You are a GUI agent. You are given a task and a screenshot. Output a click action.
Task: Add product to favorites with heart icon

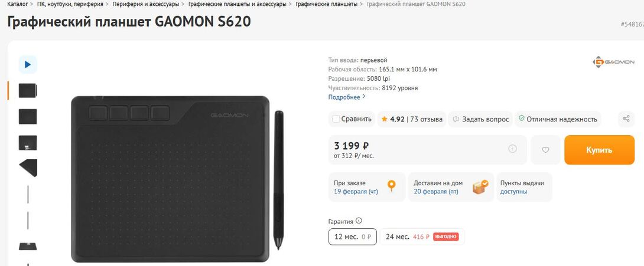pyautogui.click(x=545, y=150)
